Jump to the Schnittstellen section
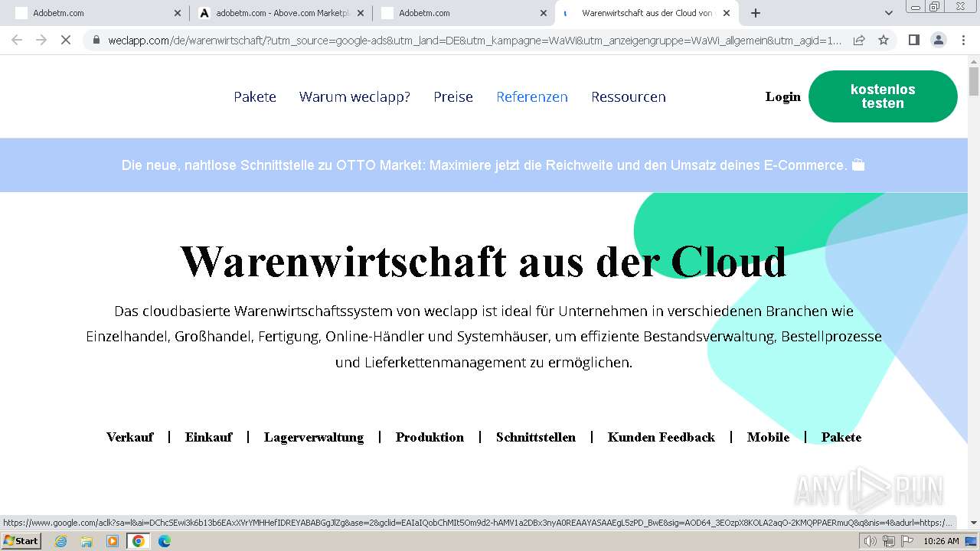Image resolution: width=980 pixels, height=551 pixels. [536, 437]
